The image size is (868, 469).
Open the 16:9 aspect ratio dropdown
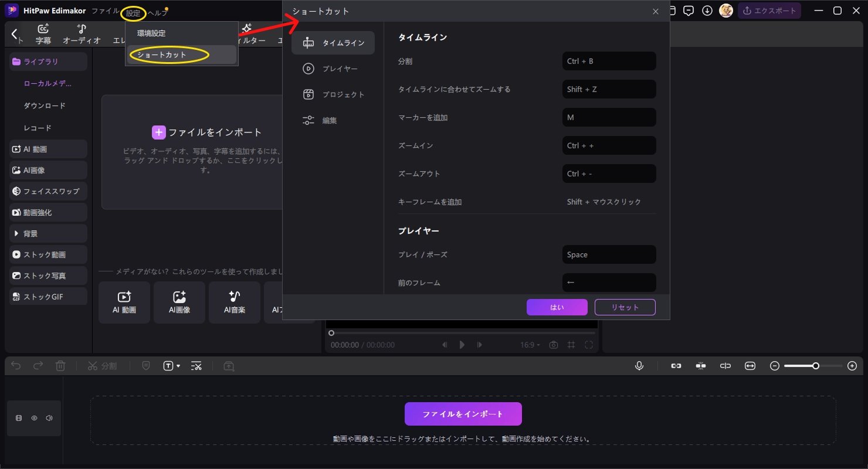530,345
